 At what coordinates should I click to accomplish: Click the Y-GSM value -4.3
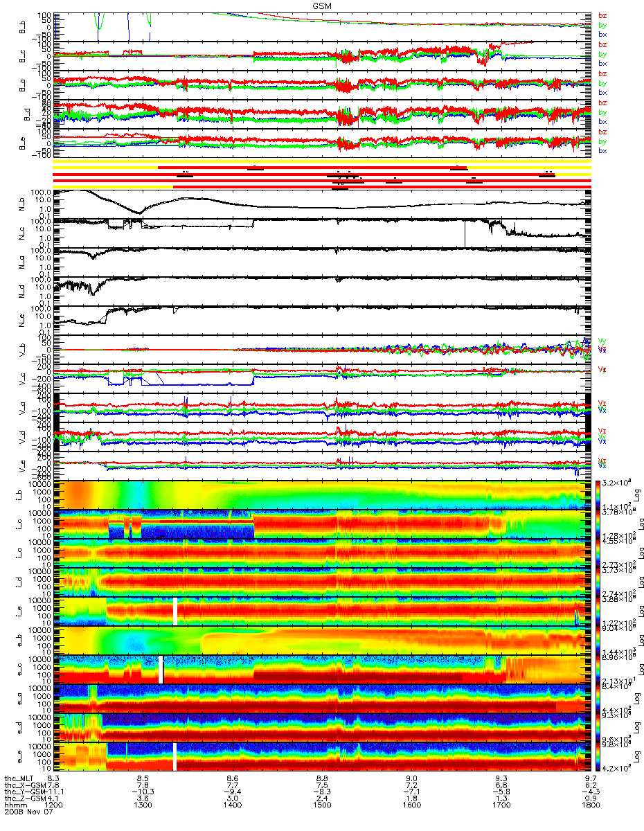(x=590, y=791)
